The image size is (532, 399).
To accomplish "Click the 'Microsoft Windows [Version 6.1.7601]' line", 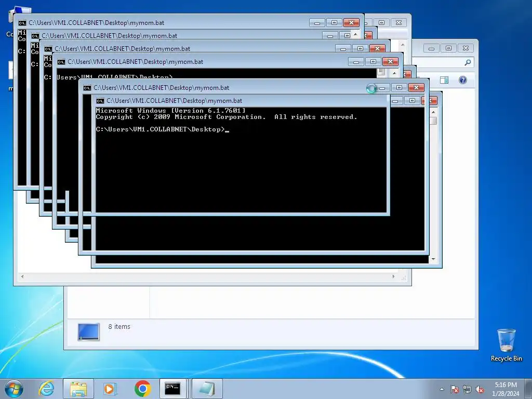I will pos(170,111).
